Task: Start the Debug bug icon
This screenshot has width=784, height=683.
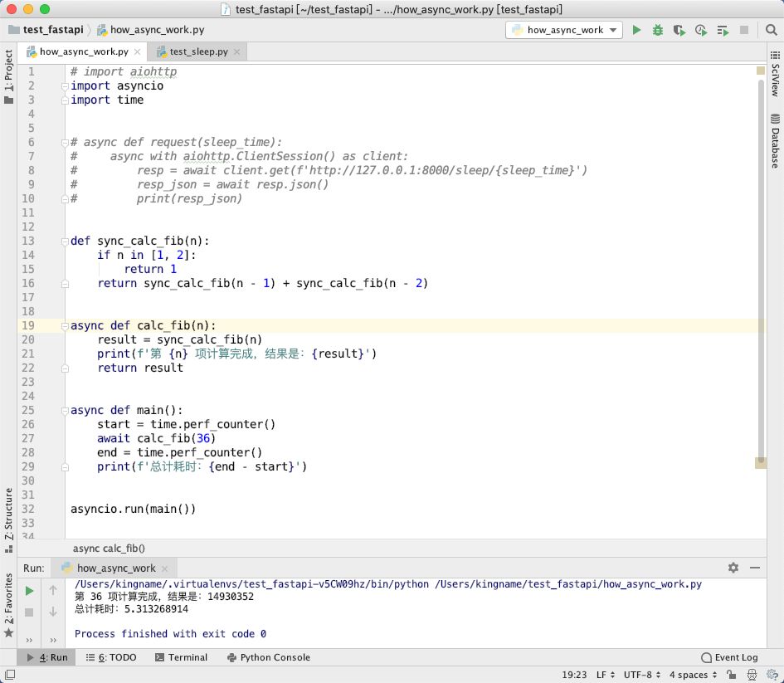Action: [658, 30]
